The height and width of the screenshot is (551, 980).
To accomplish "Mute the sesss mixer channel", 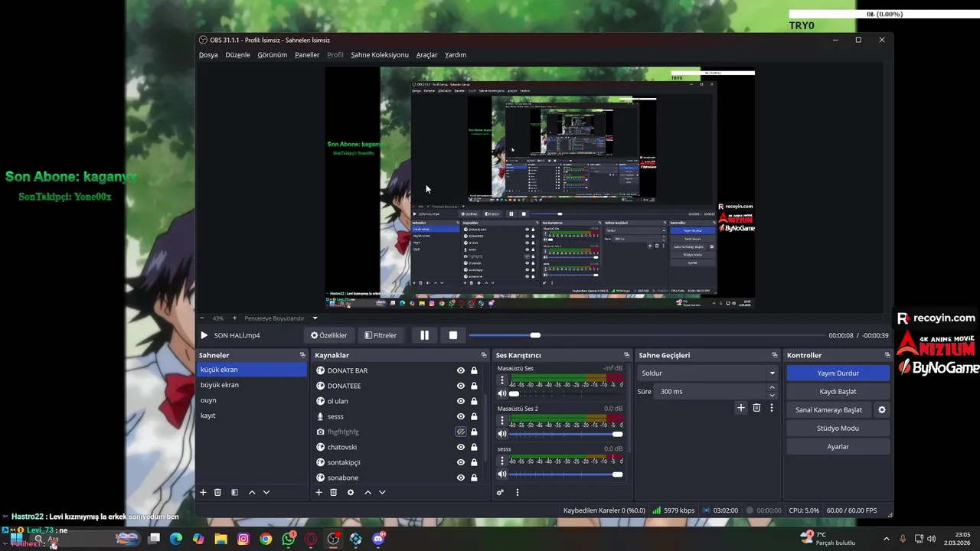I will pyautogui.click(x=502, y=474).
